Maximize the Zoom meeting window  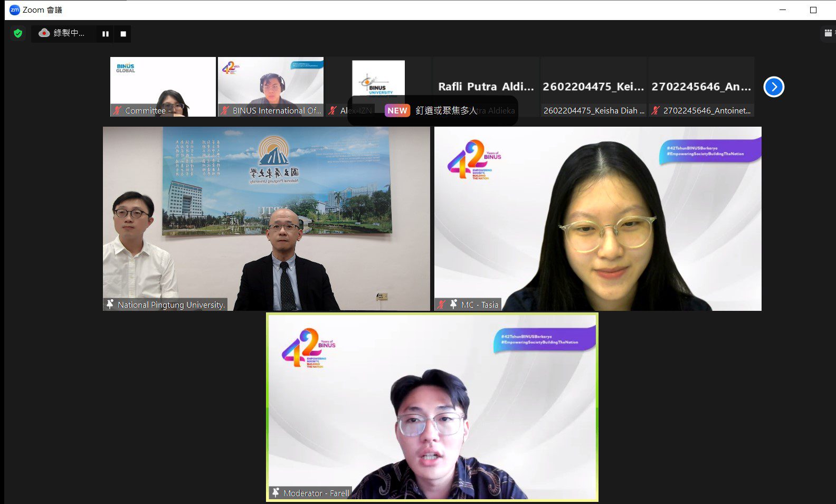[813, 10]
